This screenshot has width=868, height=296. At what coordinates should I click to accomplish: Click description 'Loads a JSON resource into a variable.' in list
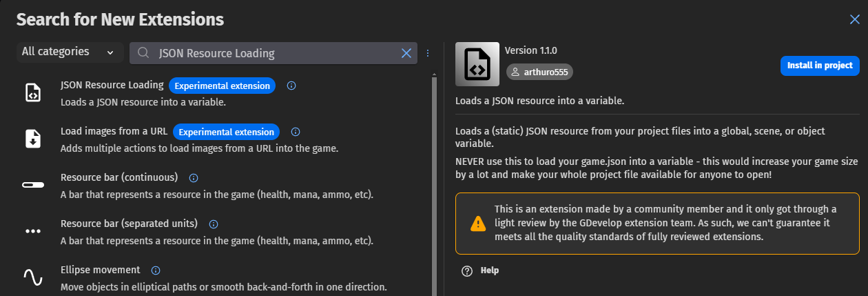[x=143, y=102]
